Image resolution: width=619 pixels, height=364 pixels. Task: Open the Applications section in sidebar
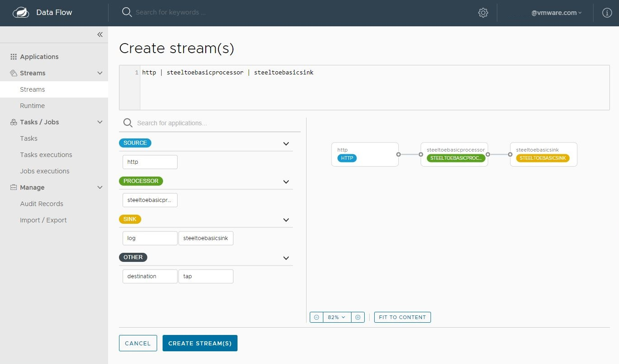(x=40, y=56)
